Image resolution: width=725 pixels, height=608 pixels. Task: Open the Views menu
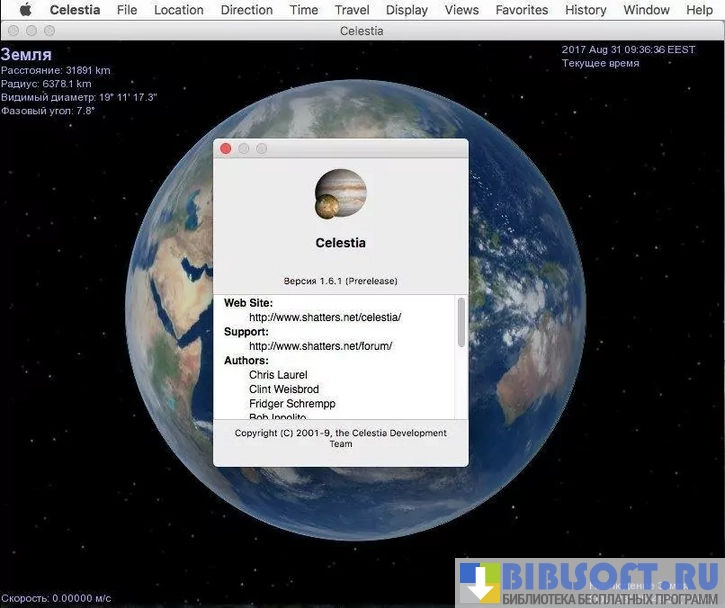461,10
